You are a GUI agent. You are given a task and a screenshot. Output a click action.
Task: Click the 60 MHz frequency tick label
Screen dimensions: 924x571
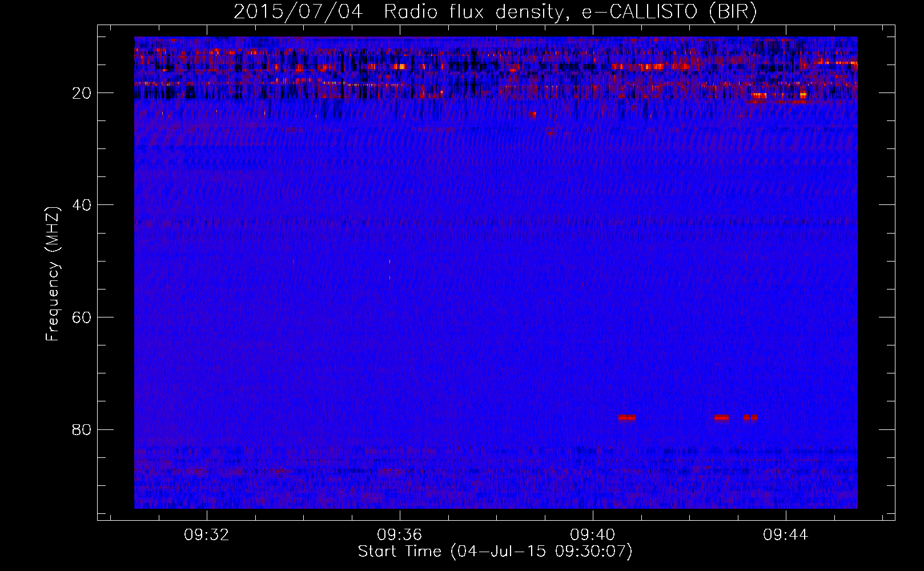pos(82,317)
